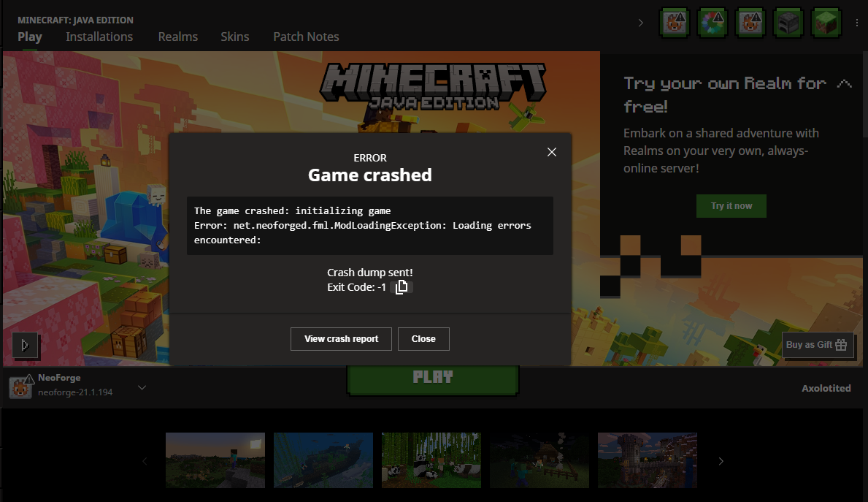Click the vertical scrollbar on the right edge

coord(864,94)
